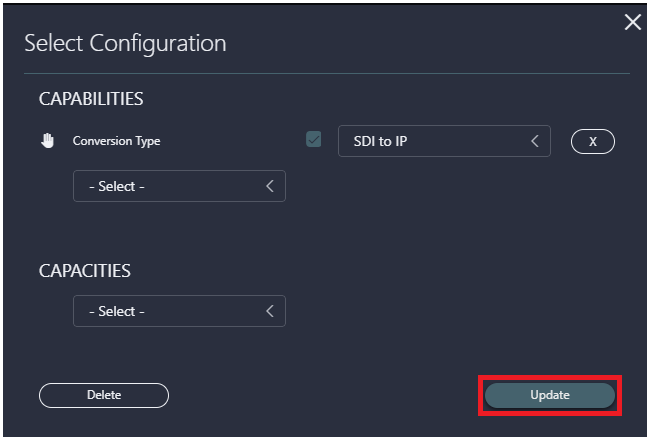The image size is (650, 438).
Task: Click the hand icon beside Conversion Type
Action: [48, 141]
